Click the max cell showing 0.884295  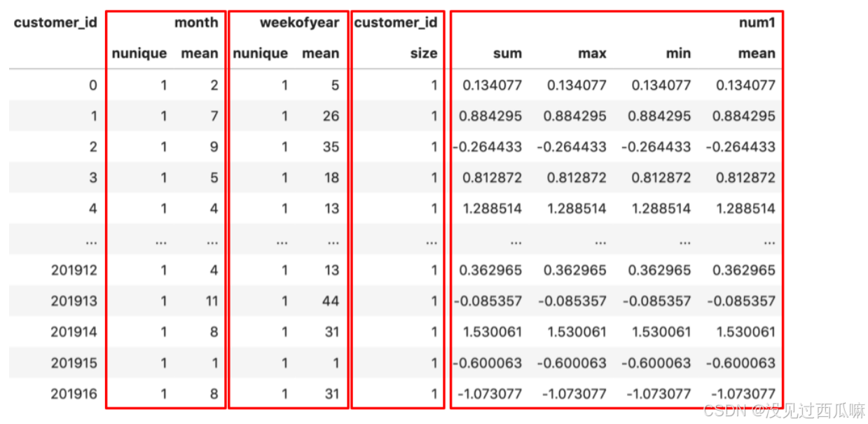[577, 116]
